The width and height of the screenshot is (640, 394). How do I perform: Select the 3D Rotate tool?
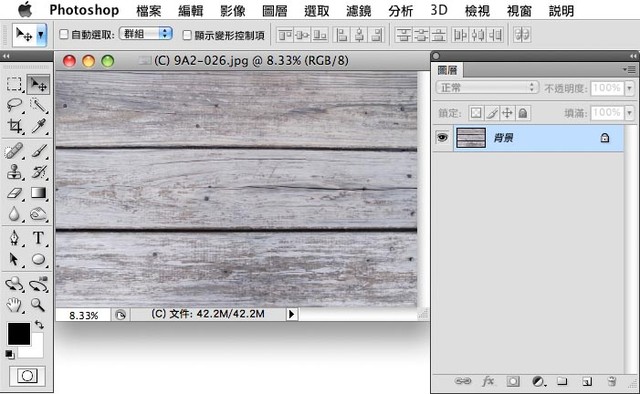pos(14,284)
